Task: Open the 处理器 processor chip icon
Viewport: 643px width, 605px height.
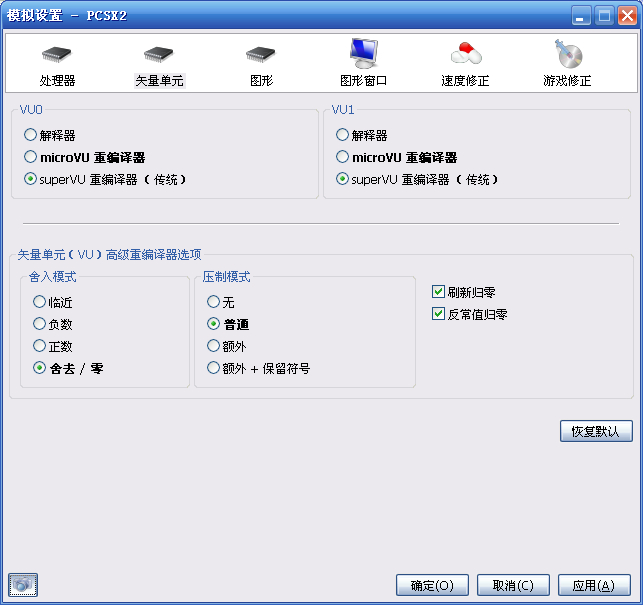Action: [57, 54]
